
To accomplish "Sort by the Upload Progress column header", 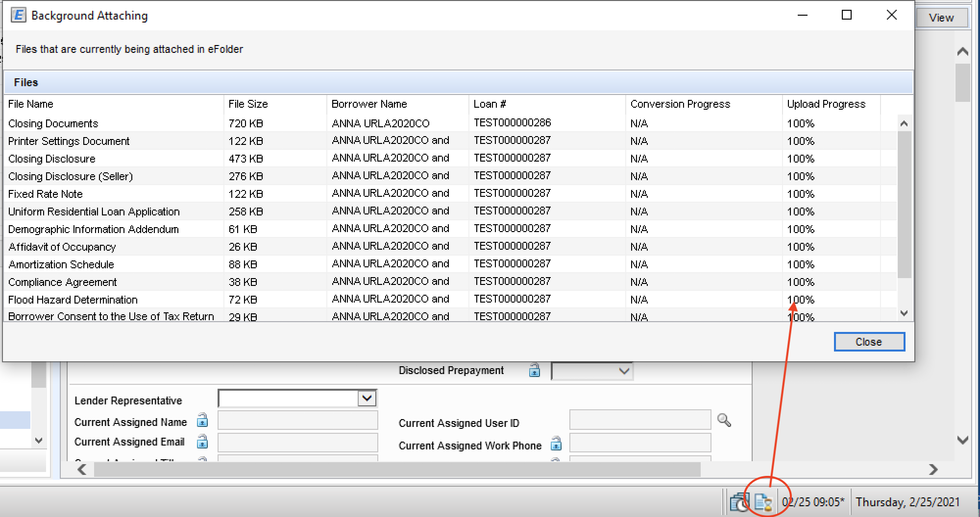I will (826, 104).
